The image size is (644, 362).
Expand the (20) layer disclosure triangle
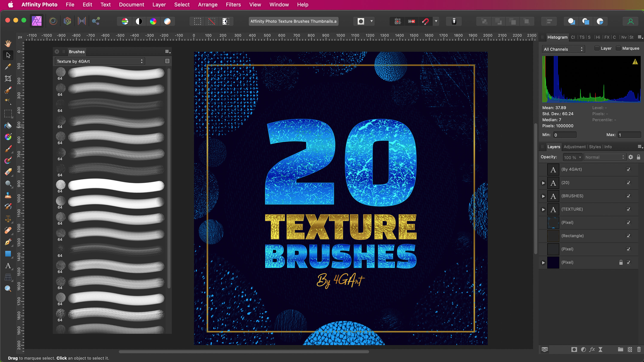coord(543,183)
